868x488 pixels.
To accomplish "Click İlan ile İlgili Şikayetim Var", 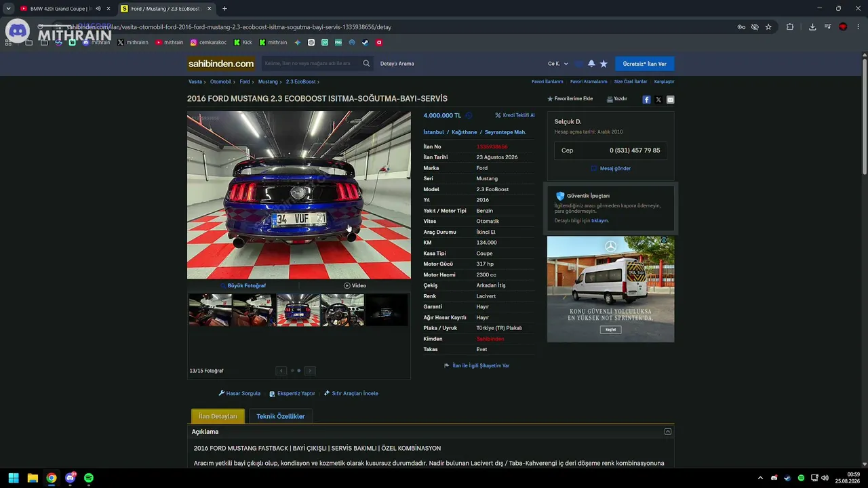I will pos(477,365).
